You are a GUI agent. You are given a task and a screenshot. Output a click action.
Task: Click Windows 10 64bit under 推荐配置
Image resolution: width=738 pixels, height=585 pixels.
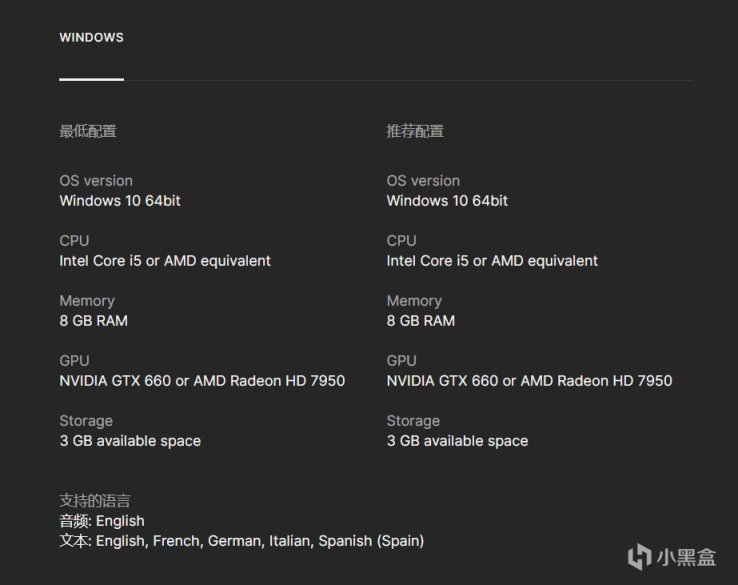point(447,201)
